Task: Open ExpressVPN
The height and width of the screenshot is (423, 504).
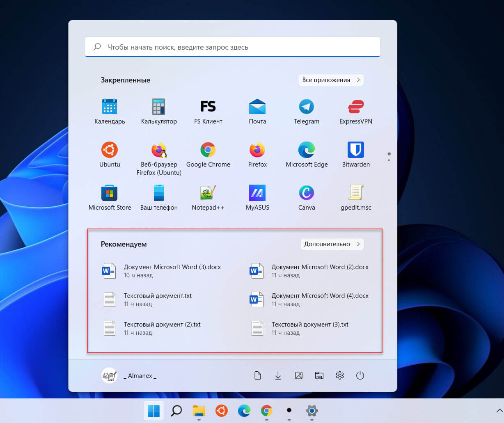Action: pos(356,112)
